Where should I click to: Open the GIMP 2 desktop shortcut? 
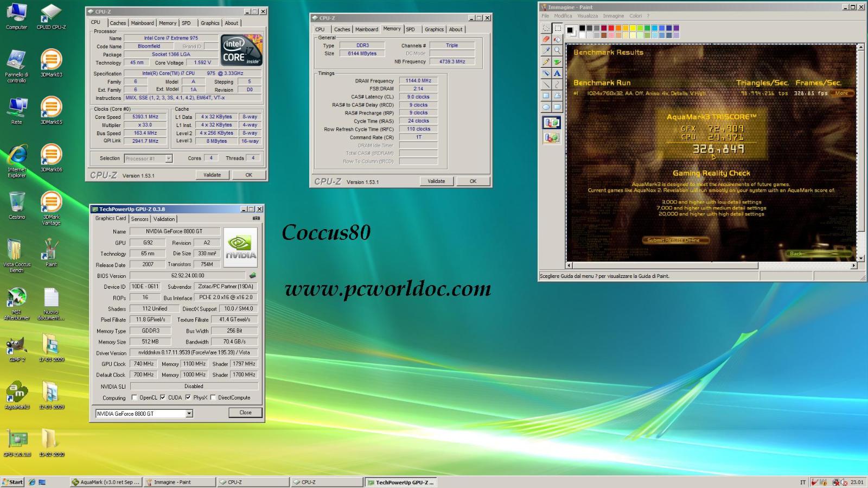17,348
